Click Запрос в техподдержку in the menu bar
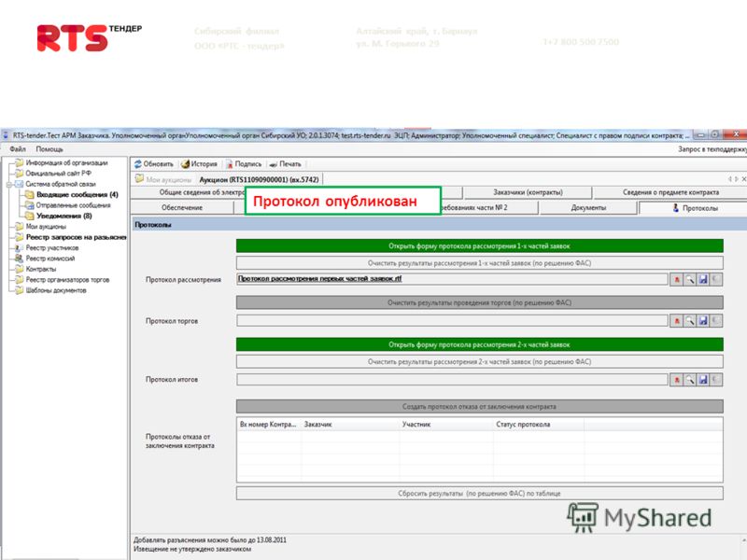Viewport: 747px width, 560px height. pyautogui.click(x=712, y=149)
